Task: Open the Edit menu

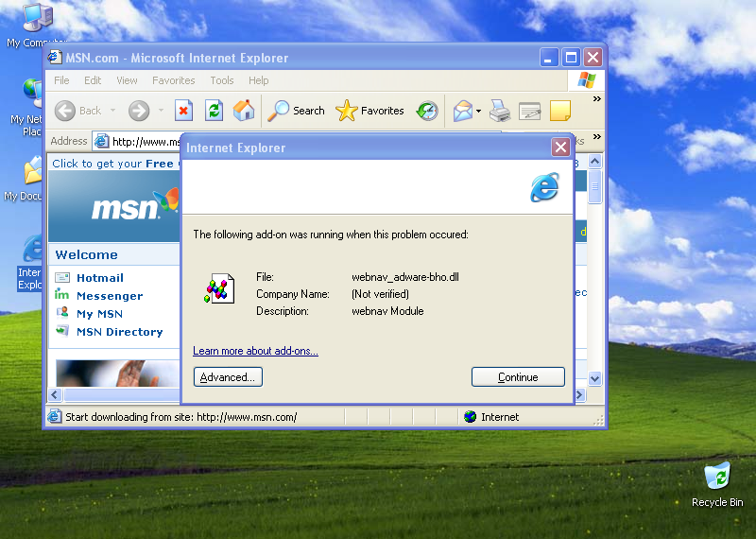Action: click(x=93, y=80)
